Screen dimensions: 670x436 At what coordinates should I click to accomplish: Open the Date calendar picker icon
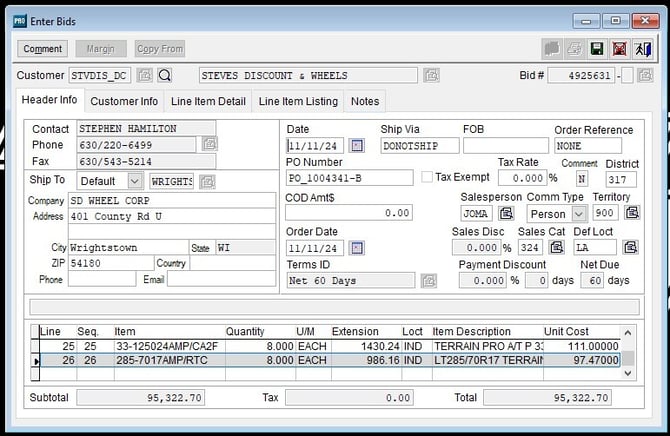[357, 146]
